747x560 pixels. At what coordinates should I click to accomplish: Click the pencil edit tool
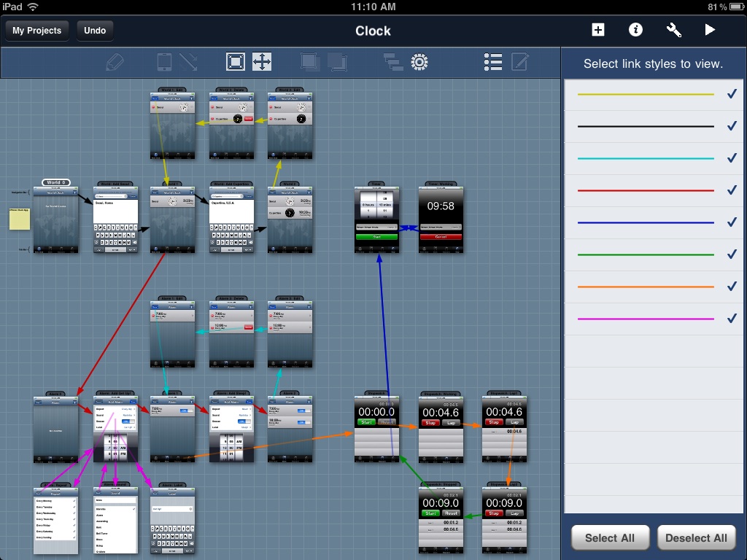click(115, 62)
